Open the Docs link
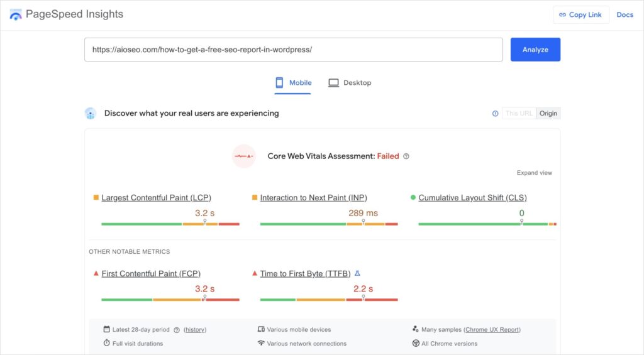Viewport: 644px width, 355px height. 625,15
